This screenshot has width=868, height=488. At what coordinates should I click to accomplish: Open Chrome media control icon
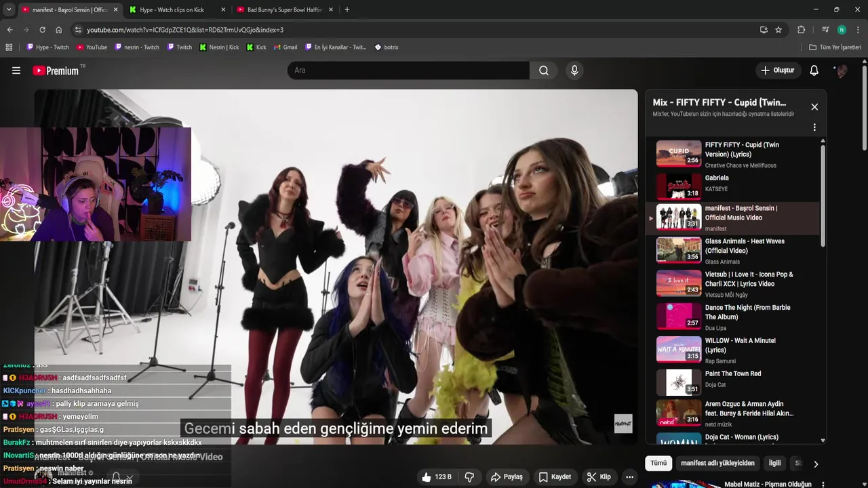(x=825, y=30)
